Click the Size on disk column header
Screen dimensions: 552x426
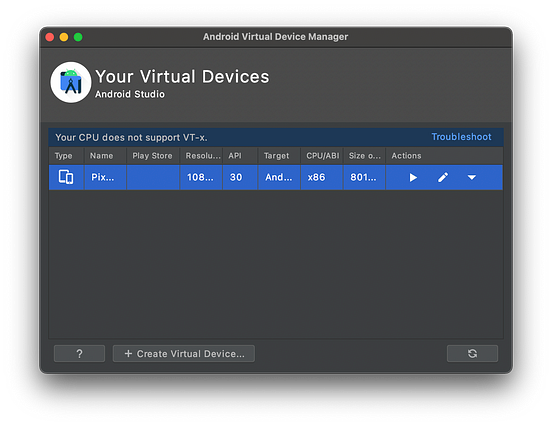(x=364, y=156)
